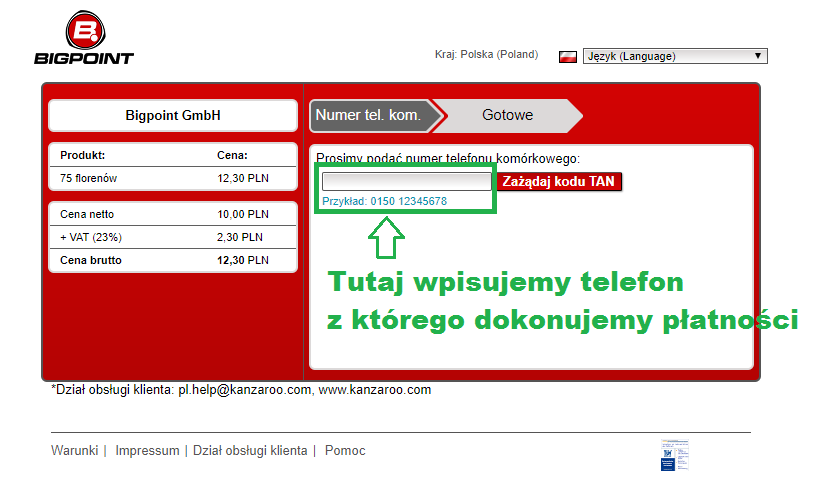Viewport: 825px width, 494px height.
Task: Click the certificate seal thumbnail in footer
Action: 675,455
